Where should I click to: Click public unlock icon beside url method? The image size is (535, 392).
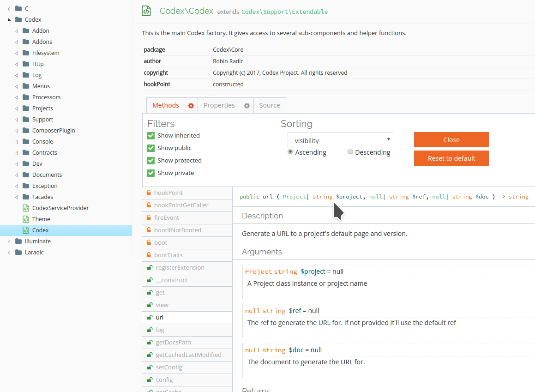(150, 317)
